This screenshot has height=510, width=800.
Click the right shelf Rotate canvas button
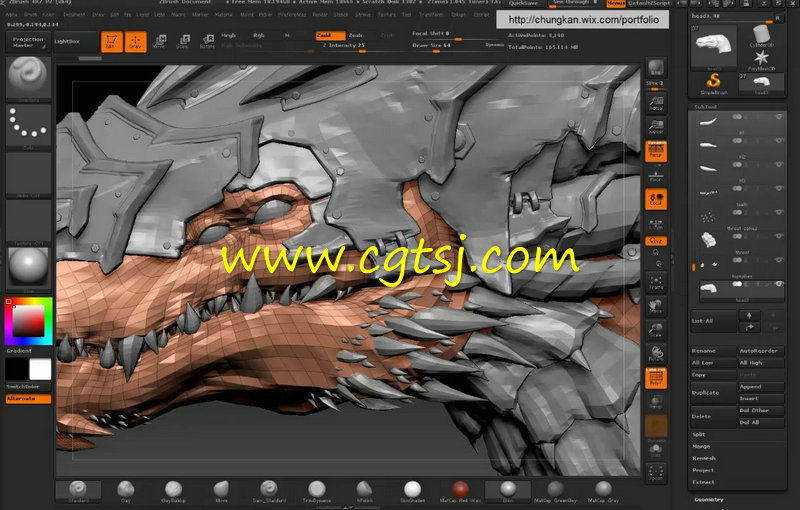tap(656, 353)
